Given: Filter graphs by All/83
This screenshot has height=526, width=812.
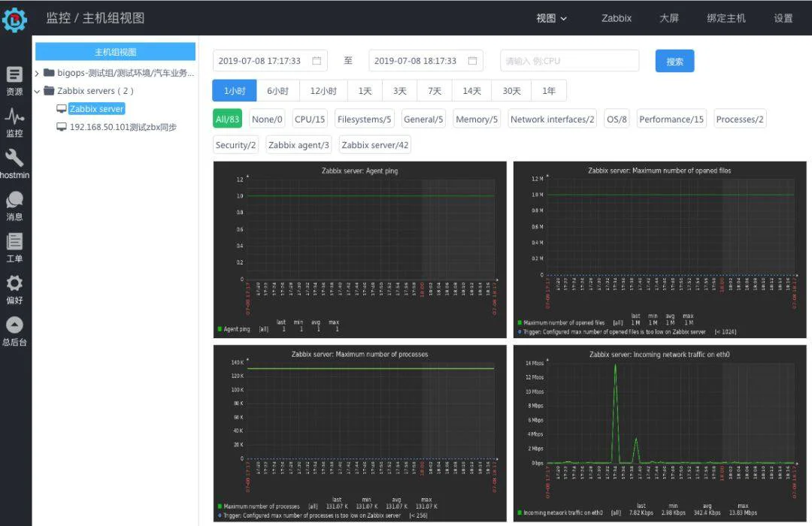Looking at the screenshot, I should click(x=227, y=119).
